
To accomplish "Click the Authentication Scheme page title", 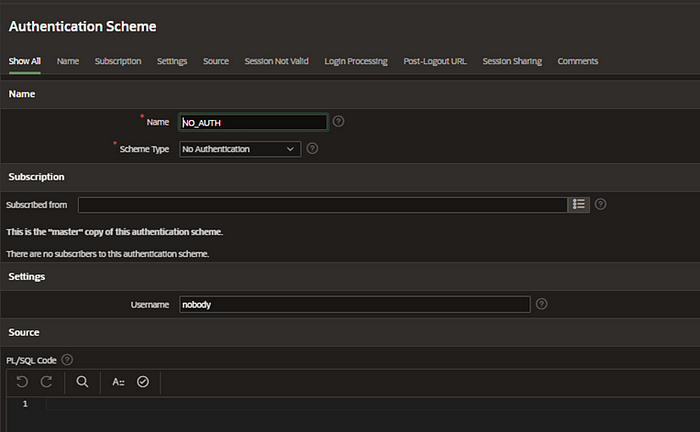I will coord(83,26).
